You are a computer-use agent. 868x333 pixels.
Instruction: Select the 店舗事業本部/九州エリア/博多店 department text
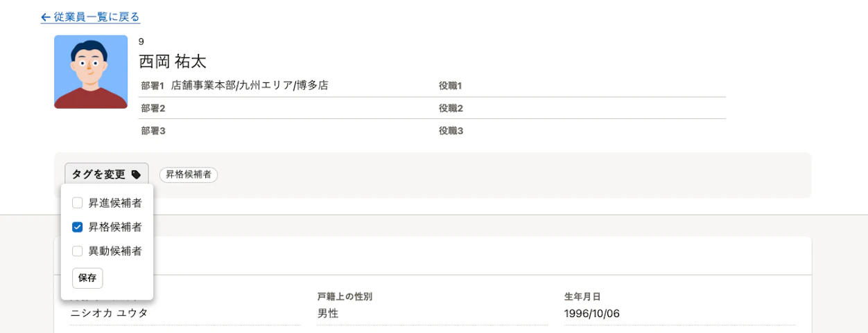(x=250, y=86)
